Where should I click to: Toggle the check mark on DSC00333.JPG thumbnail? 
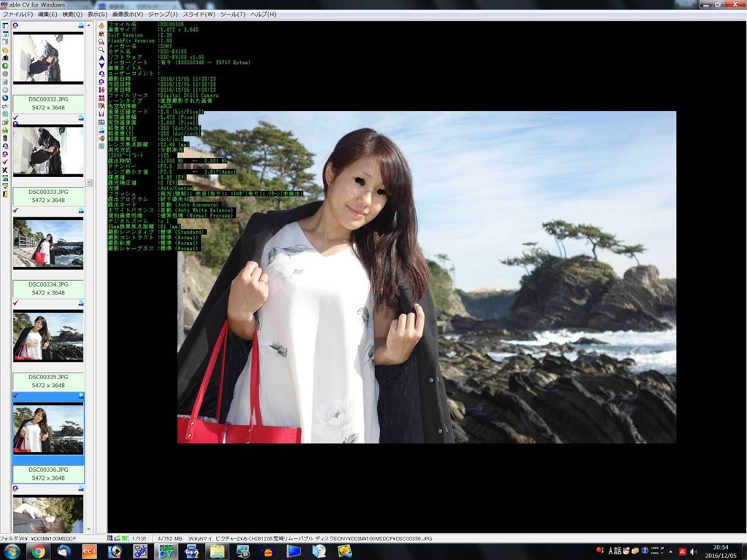16,117
